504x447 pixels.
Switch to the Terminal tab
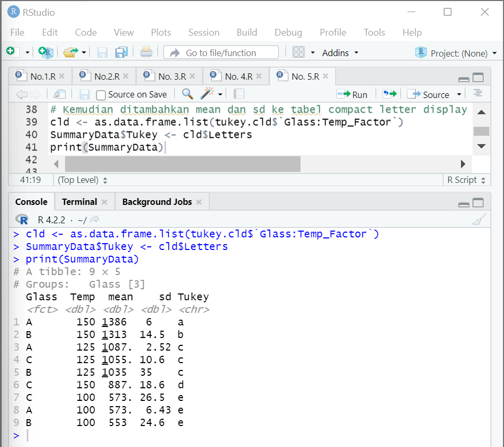80,201
